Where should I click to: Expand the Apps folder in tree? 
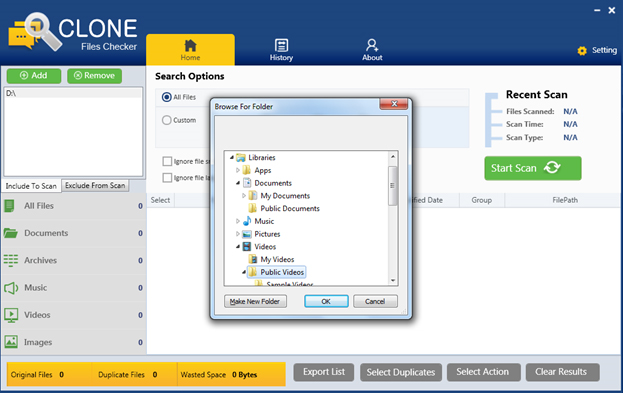tap(238, 170)
